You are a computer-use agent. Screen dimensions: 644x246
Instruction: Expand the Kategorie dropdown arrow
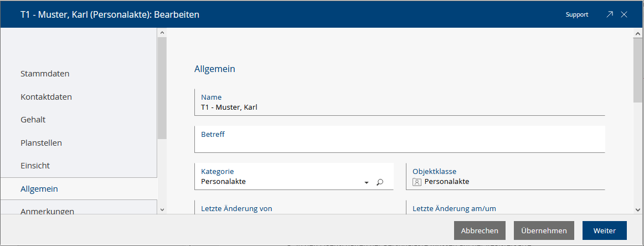367,182
